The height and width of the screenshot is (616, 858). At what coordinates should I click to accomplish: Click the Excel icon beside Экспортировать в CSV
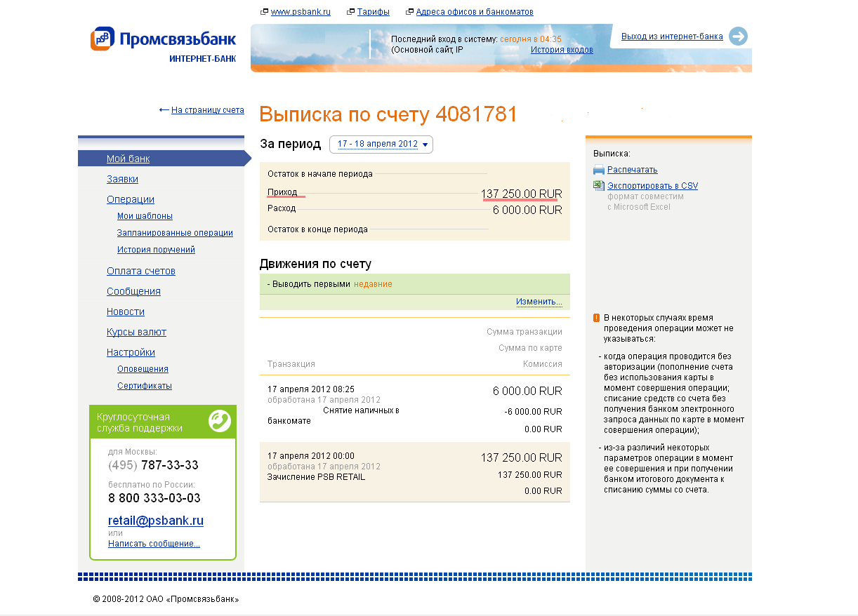pos(598,186)
